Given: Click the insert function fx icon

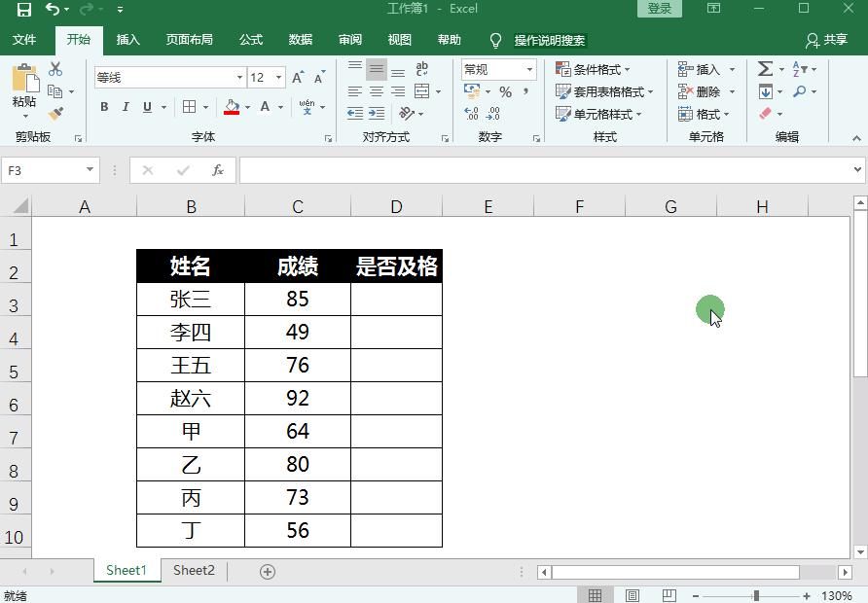Looking at the screenshot, I should point(218,170).
